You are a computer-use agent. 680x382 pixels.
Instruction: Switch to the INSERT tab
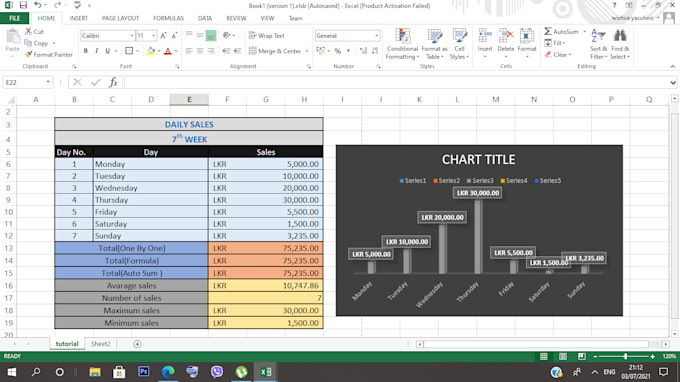point(78,18)
